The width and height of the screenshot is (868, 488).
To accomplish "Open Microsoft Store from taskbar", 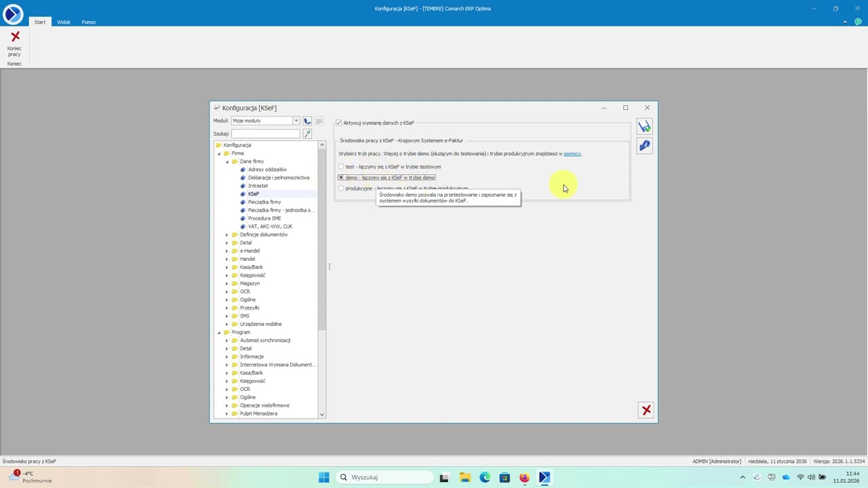I will [x=505, y=477].
